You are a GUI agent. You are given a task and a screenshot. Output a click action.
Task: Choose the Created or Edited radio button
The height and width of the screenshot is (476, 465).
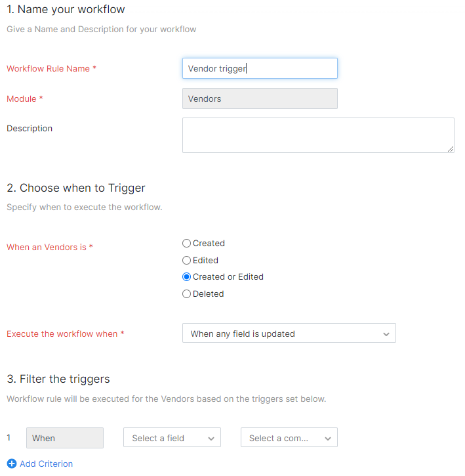click(187, 277)
